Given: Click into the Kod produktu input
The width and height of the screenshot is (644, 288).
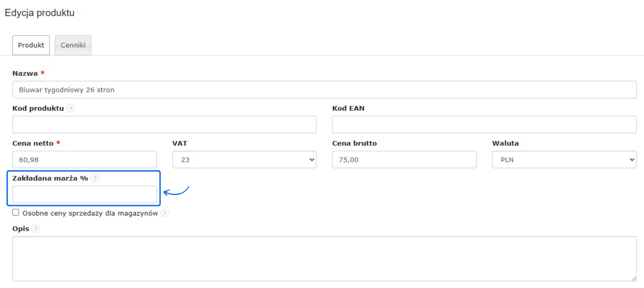Looking at the screenshot, I should [x=164, y=125].
